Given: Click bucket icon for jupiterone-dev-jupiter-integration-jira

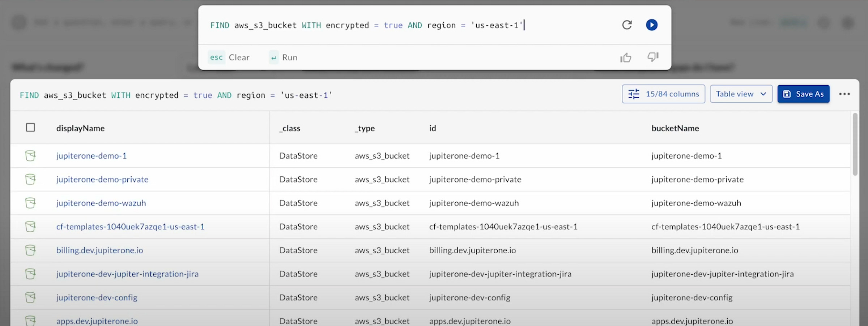Looking at the screenshot, I should coord(30,274).
